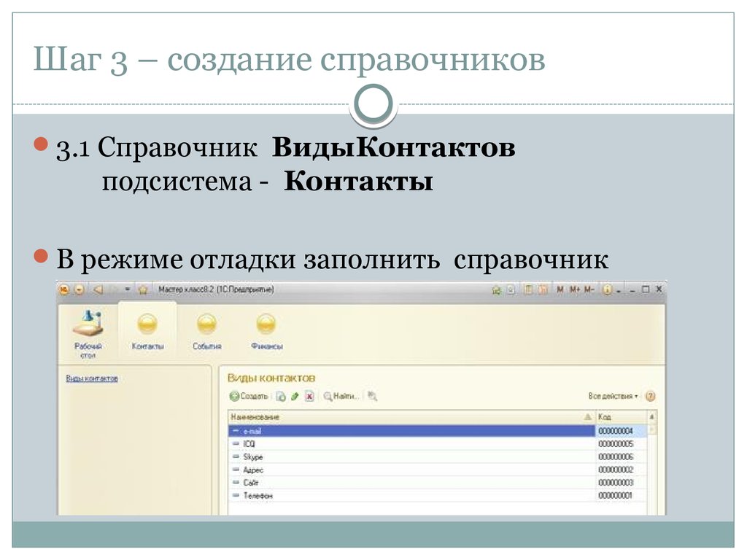Image resolution: width=747 pixels, height=560 pixels.
Task: Open the navigation history dropdown arrow
Action: point(127,289)
